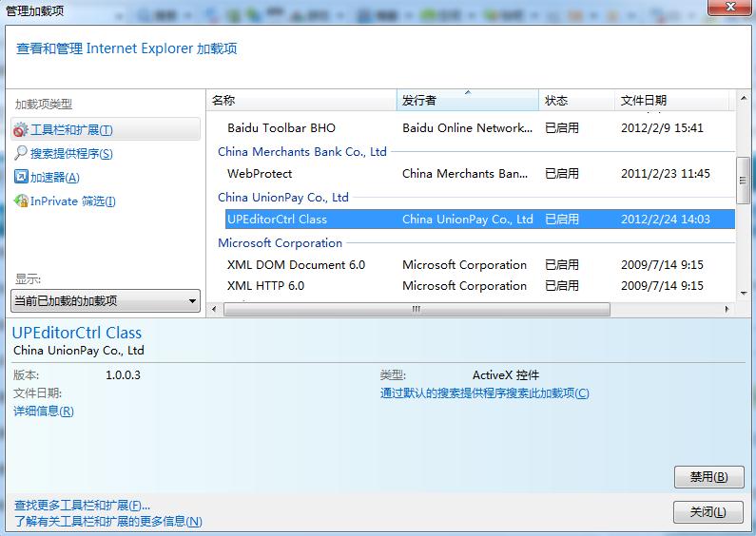Select the XML DOM Document 6.0 row
This screenshot has height=536, width=756.
479,264
